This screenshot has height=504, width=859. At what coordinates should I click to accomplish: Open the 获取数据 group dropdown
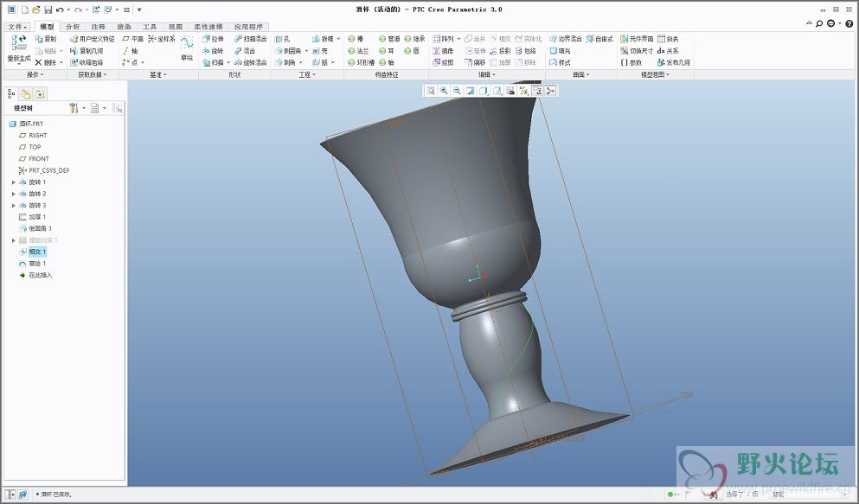tap(92, 74)
